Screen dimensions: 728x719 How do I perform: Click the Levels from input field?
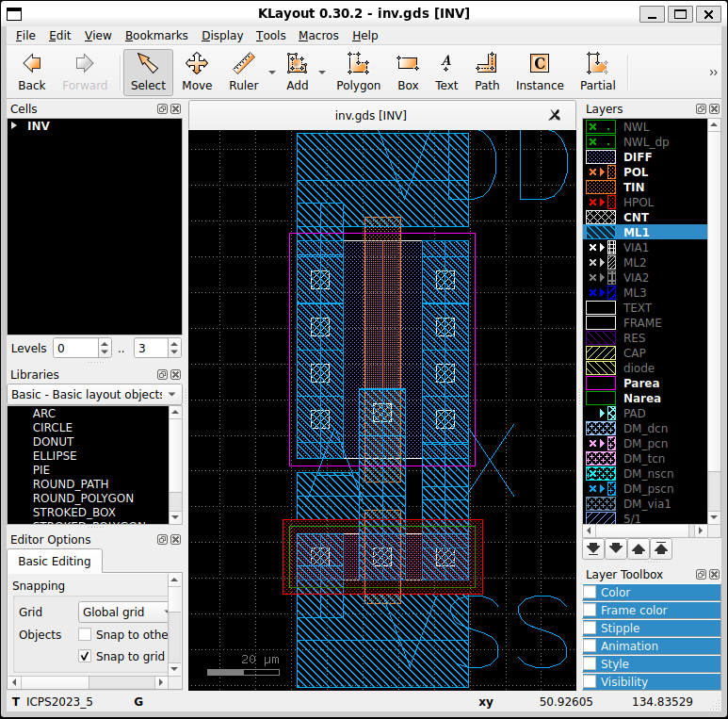[x=75, y=348]
